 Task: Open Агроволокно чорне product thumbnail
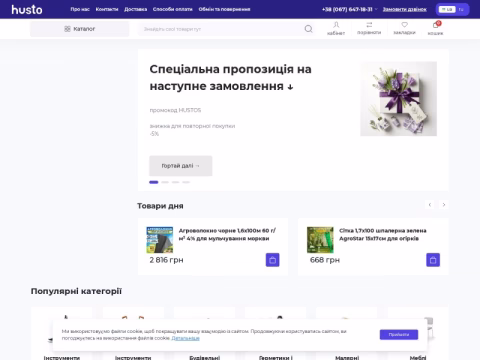tap(160, 240)
